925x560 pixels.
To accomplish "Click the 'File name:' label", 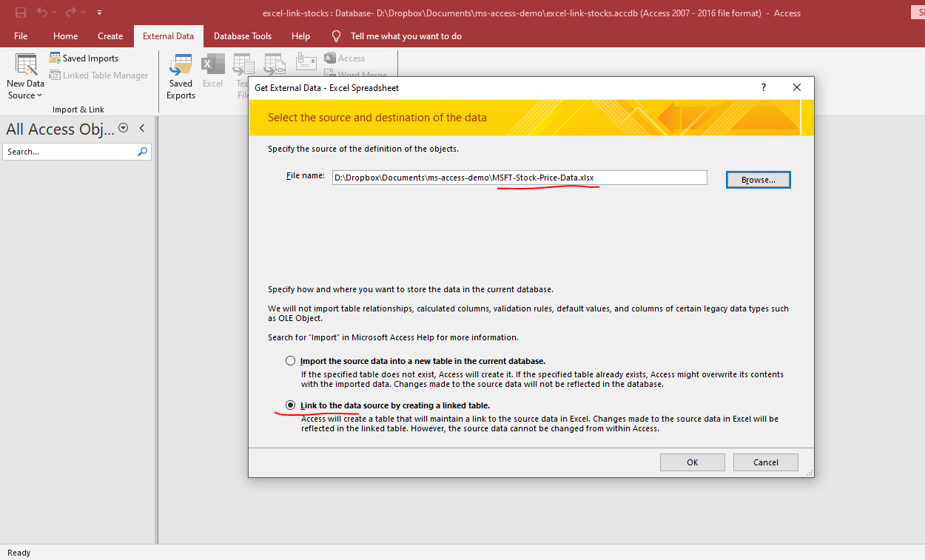I will (306, 175).
